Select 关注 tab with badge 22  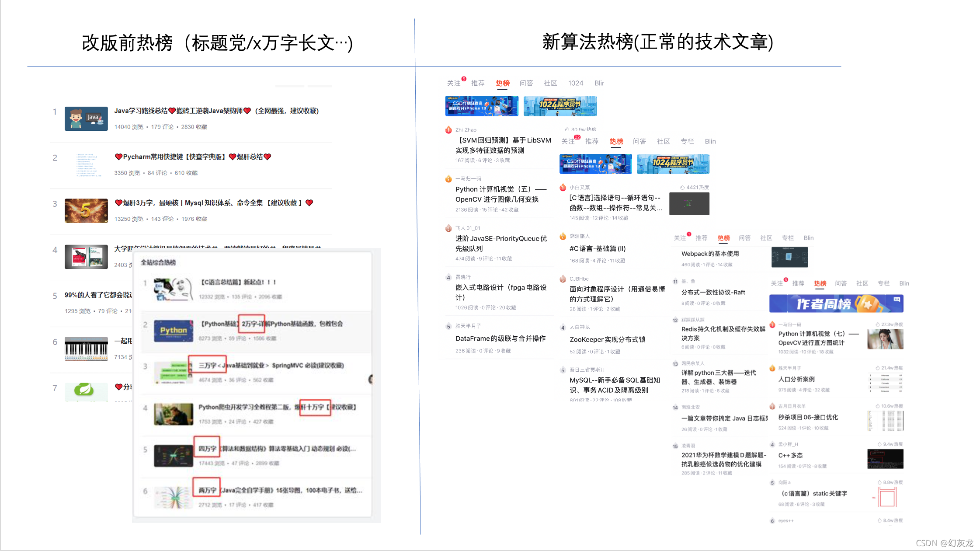[x=568, y=141]
